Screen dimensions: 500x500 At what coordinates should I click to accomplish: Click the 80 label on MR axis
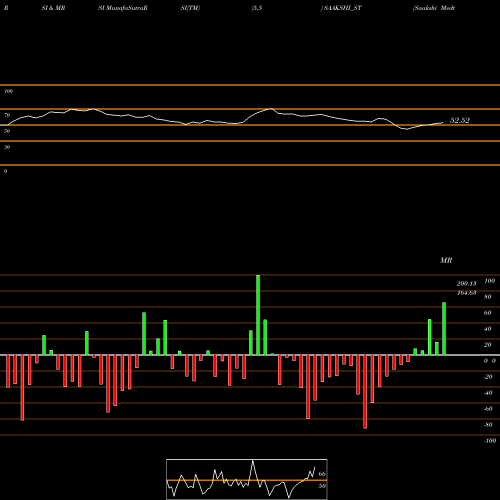click(488, 297)
